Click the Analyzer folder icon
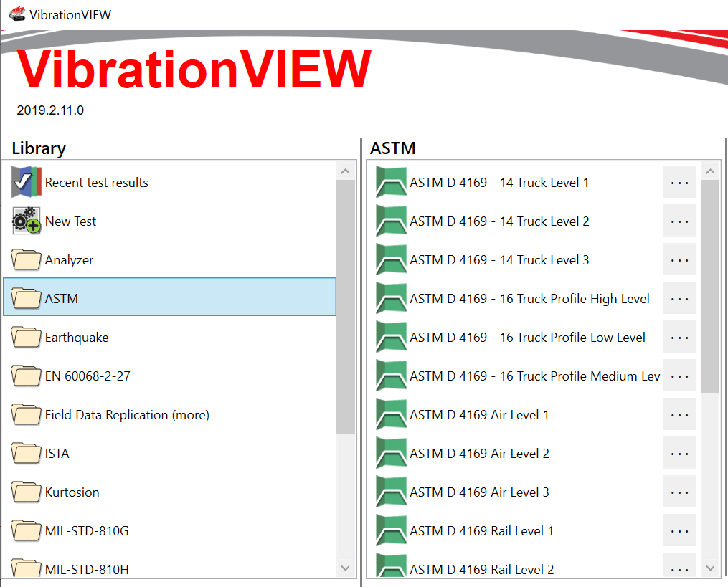 (x=27, y=260)
